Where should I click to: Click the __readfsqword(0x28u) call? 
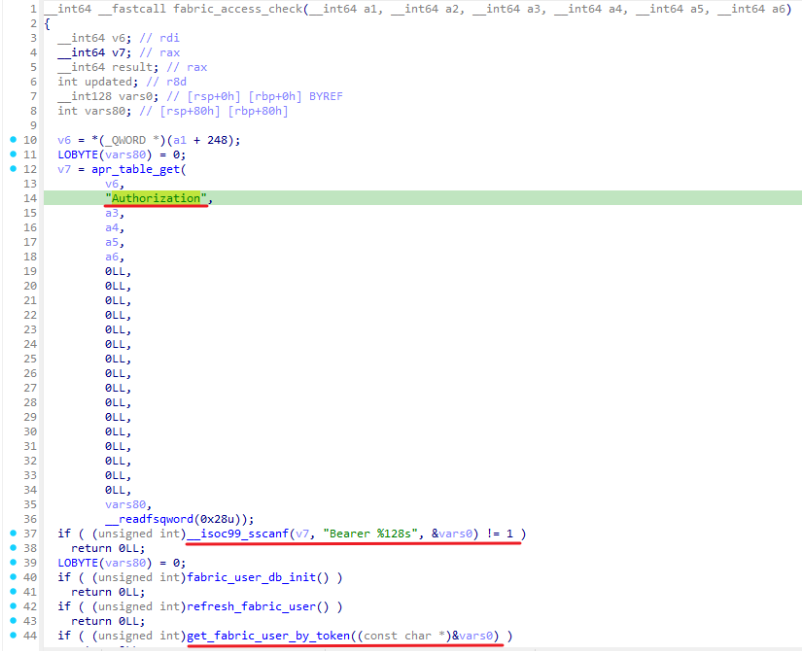tap(176, 519)
